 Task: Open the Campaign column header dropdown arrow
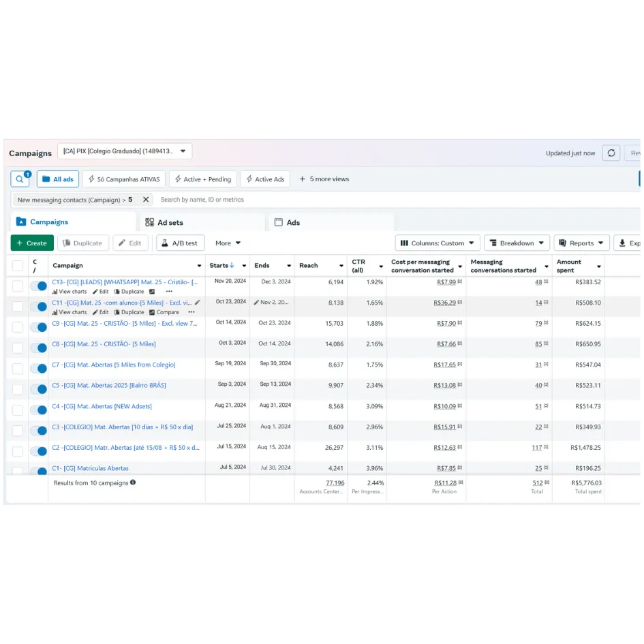point(199,266)
